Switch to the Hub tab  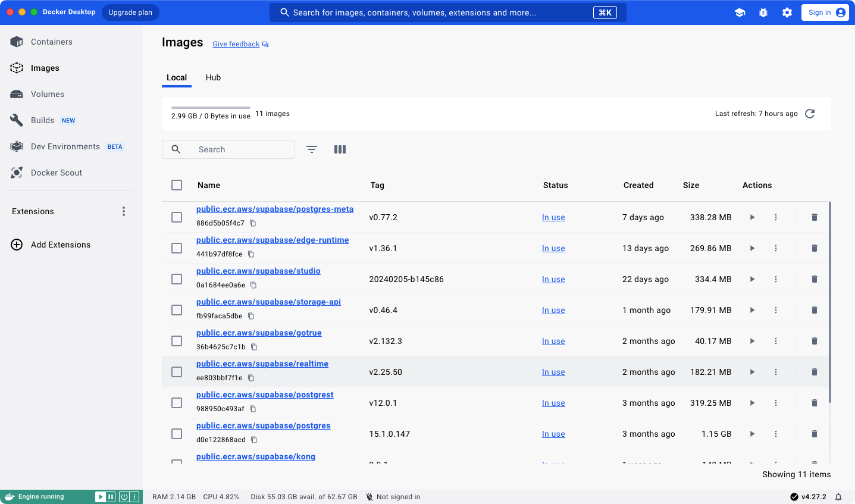[x=213, y=77]
